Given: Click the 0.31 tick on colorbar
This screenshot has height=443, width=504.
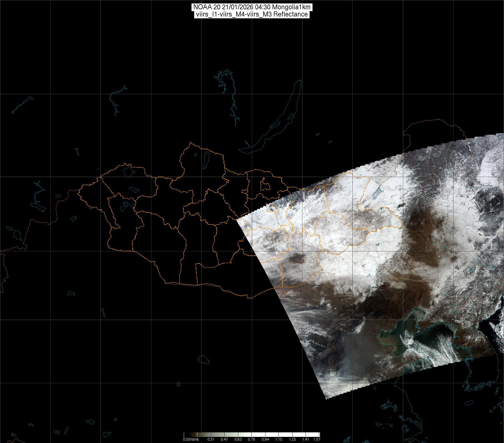Looking at the screenshot, I should pyautogui.click(x=211, y=439).
